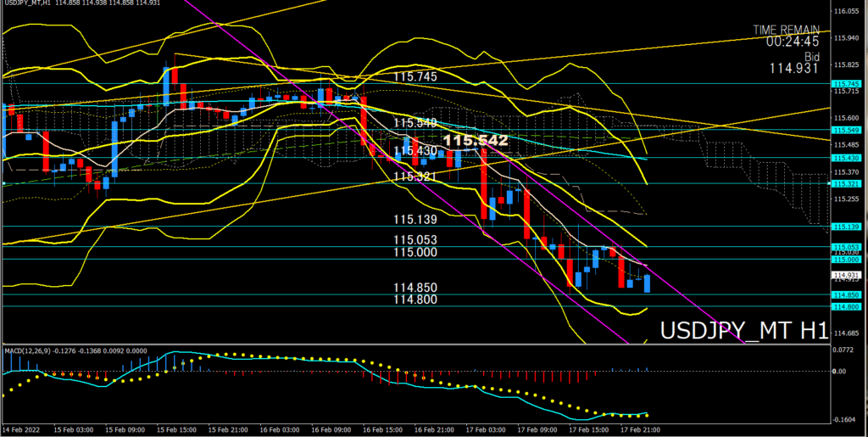868x437 pixels.
Task: Click the 115.600 price axis tick
Action: pos(846,118)
